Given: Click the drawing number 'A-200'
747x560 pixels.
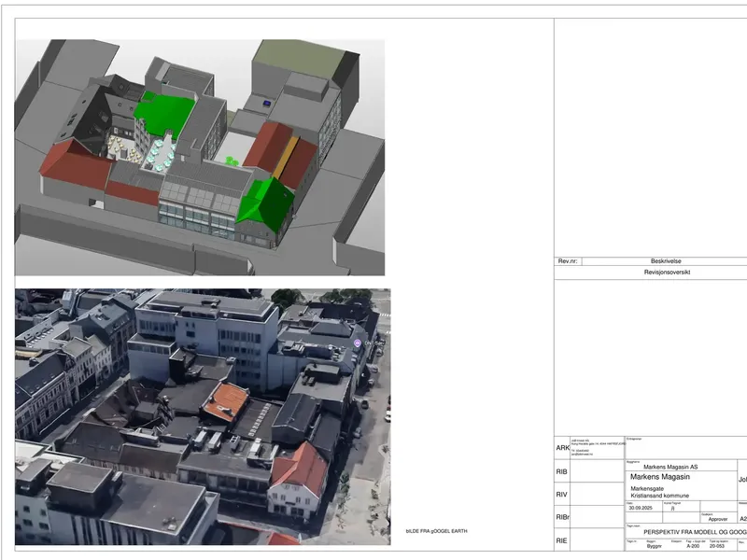Looking at the screenshot, I should 693,546.
